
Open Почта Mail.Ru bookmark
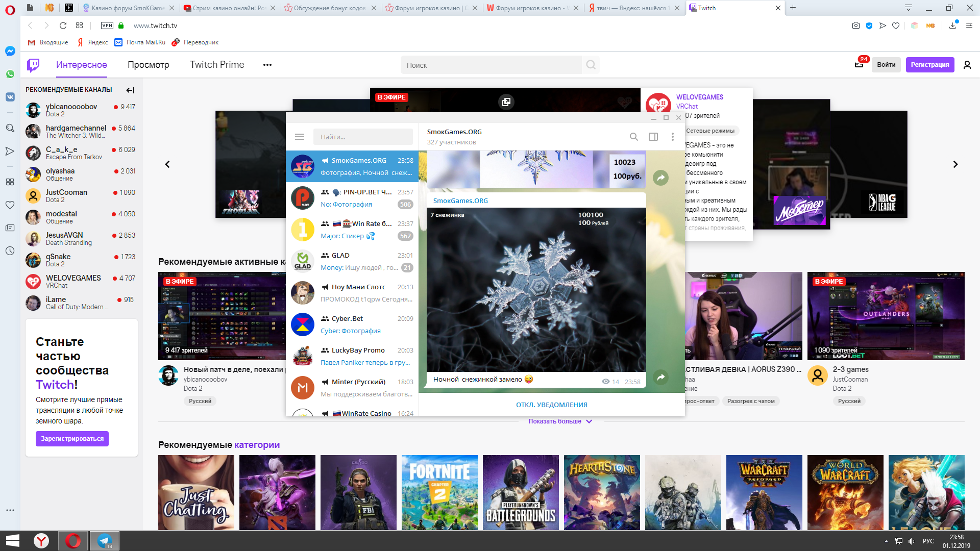click(140, 42)
